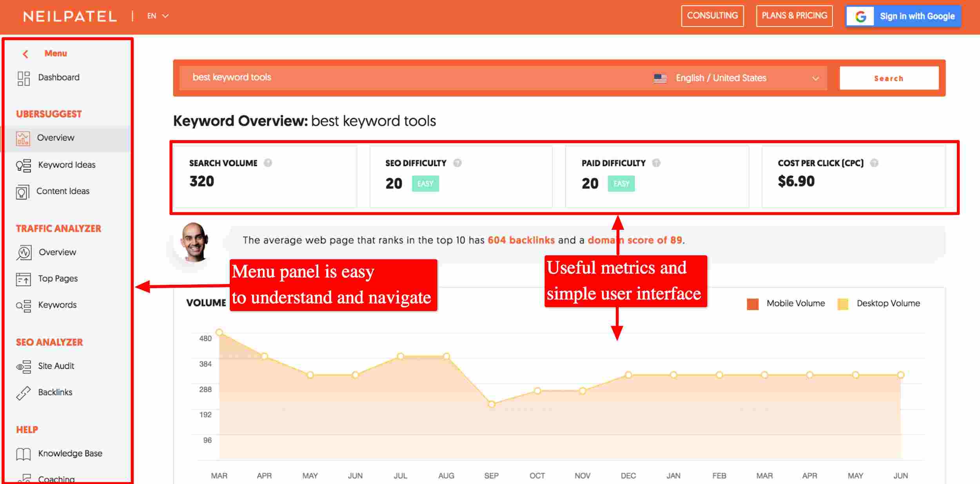
Task: Click the Google G logo icon
Action: (x=860, y=16)
